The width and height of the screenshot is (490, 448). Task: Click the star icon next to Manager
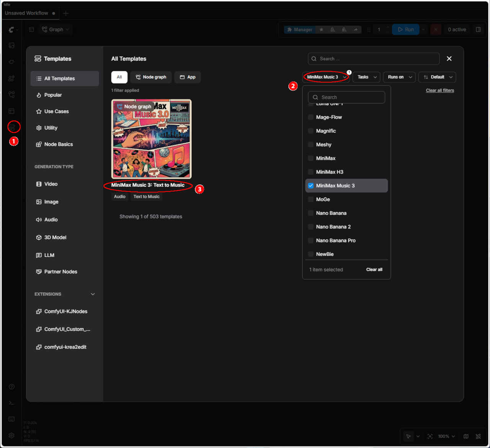point(321,29)
